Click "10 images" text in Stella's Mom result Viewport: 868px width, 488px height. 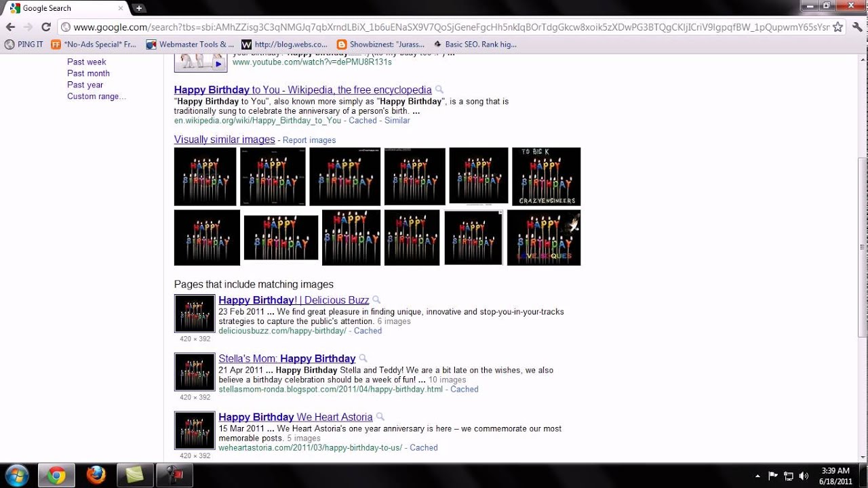click(448, 380)
